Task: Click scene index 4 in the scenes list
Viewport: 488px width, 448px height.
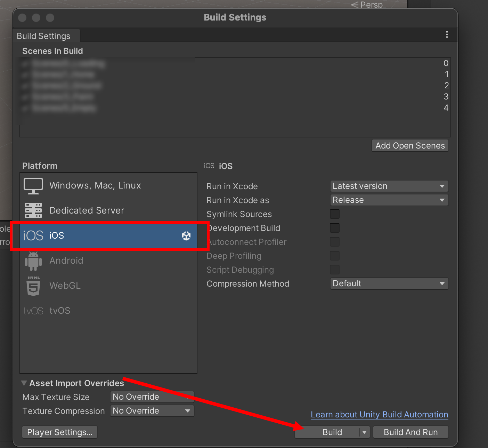Action: (446, 108)
